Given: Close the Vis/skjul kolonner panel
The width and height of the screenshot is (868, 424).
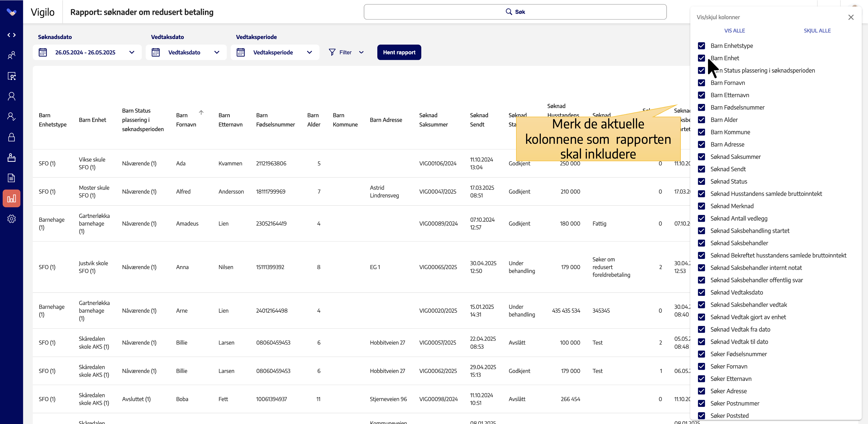Looking at the screenshot, I should pyautogui.click(x=851, y=17).
